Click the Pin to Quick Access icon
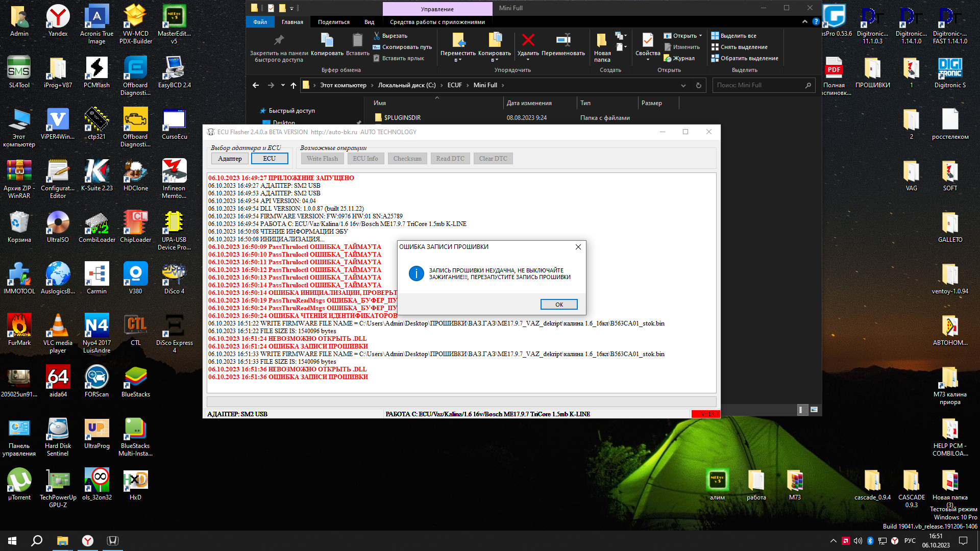 [x=279, y=40]
